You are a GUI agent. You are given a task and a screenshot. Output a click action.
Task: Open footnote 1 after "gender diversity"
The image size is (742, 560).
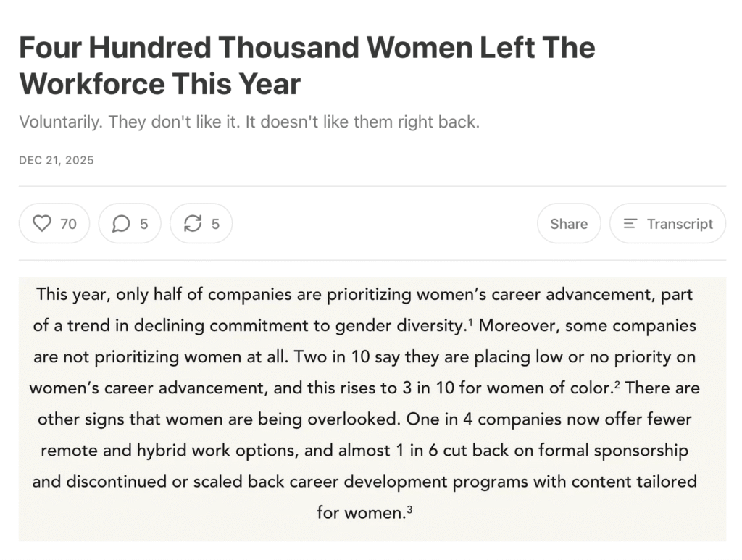pyautogui.click(x=470, y=322)
